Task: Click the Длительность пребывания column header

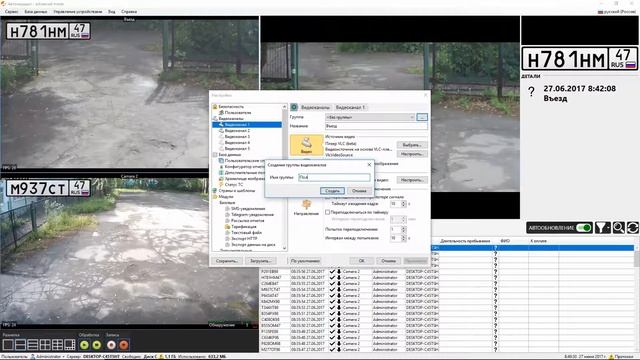Action: pyautogui.click(x=465, y=241)
